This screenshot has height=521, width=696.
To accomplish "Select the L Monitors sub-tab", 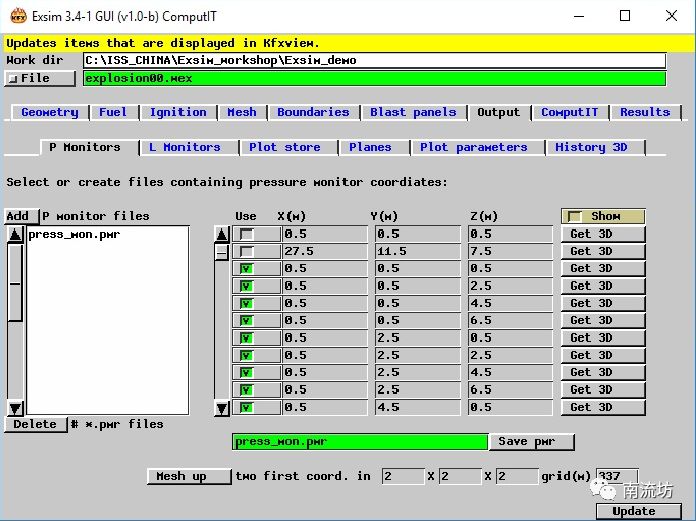I will 184,147.
